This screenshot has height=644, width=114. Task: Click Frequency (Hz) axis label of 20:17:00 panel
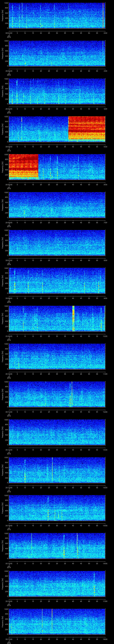3,621
